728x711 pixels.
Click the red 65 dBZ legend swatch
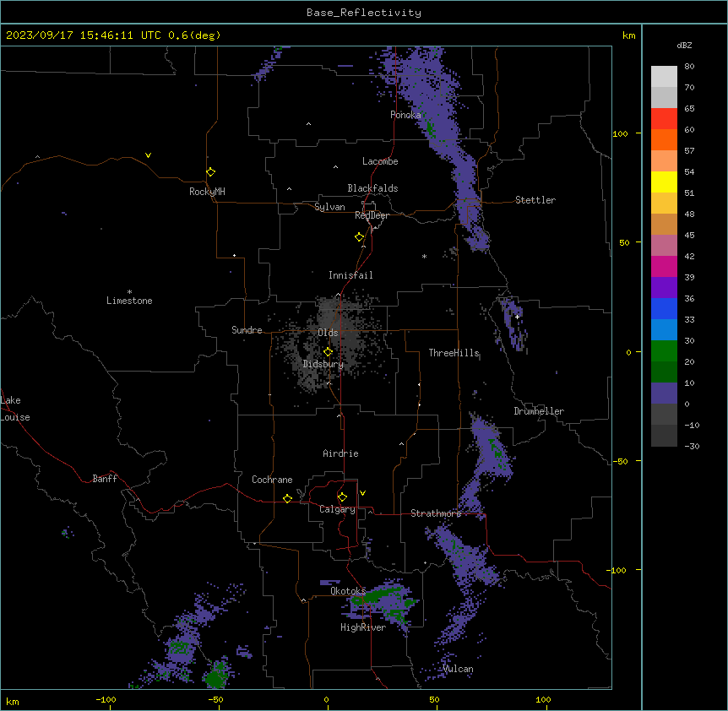pos(664,118)
